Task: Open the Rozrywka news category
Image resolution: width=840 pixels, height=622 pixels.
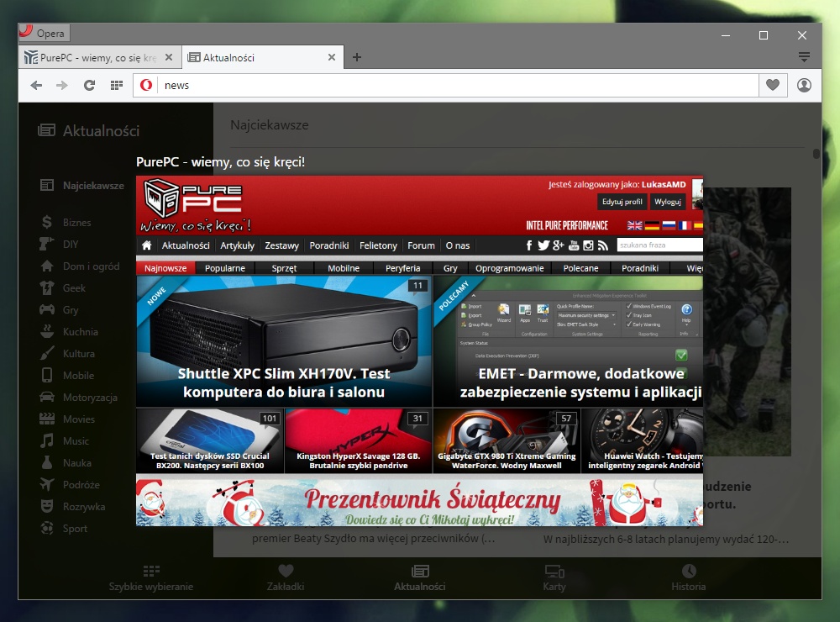Action: (x=73, y=507)
